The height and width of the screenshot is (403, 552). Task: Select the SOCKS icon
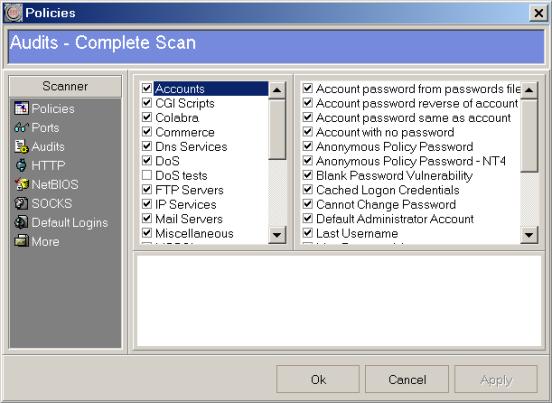[x=21, y=203]
